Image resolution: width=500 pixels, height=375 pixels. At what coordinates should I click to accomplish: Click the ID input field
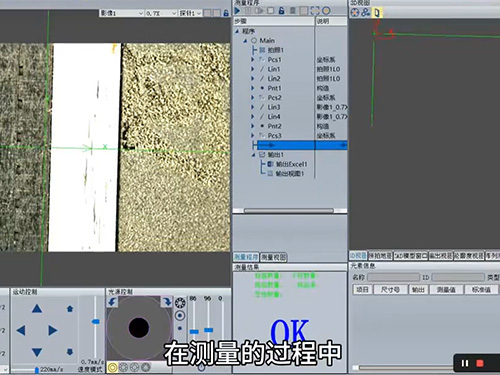pos(458,277)
